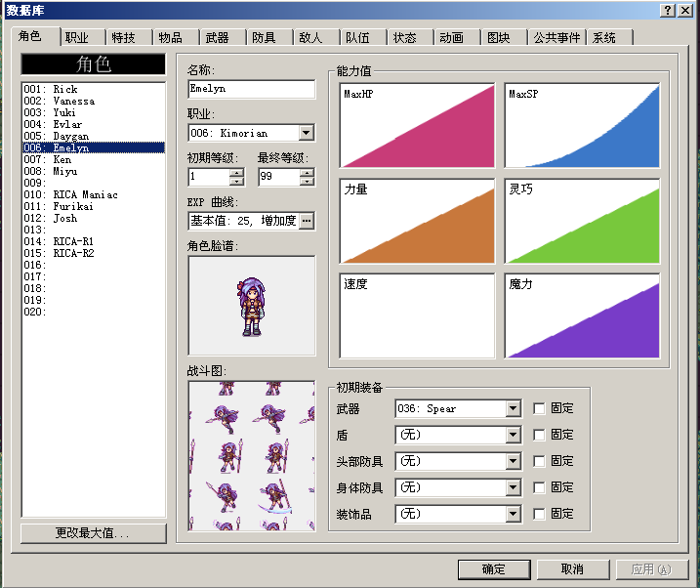700x588 pixels.
Task: Open the 速度 speed graph
Action: [x=417, y=315]
